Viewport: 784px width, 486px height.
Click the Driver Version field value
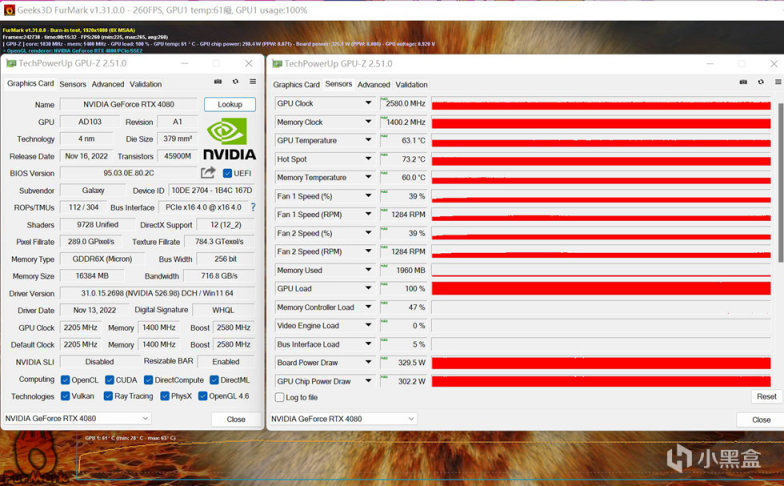click(x=157, y=293)
